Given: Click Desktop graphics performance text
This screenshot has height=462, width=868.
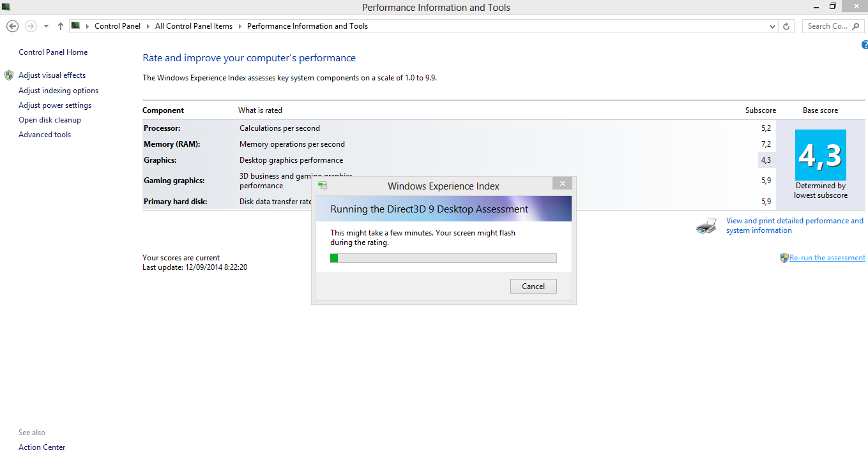Looking at the screenshot, I should [291, 160].
